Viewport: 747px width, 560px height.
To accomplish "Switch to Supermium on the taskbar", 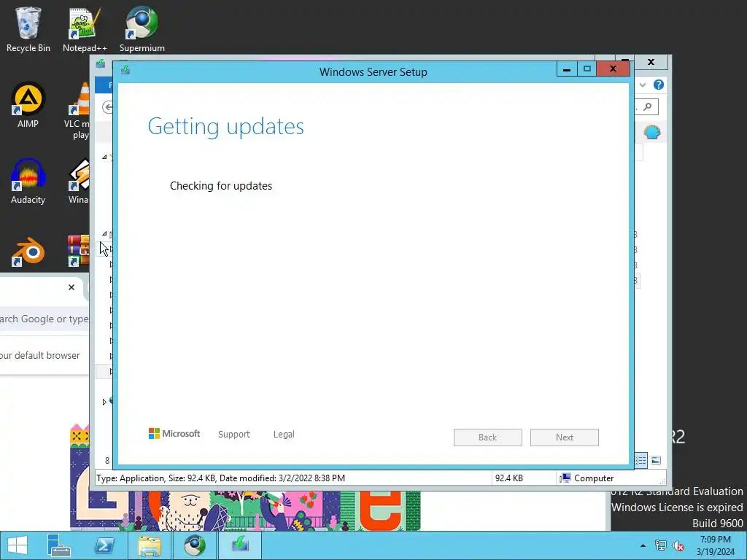I will (x=195, y=545).
